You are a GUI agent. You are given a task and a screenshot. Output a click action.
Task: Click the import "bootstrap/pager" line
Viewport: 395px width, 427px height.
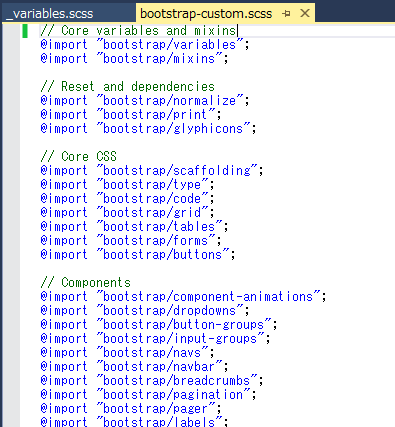coord(131,409)
